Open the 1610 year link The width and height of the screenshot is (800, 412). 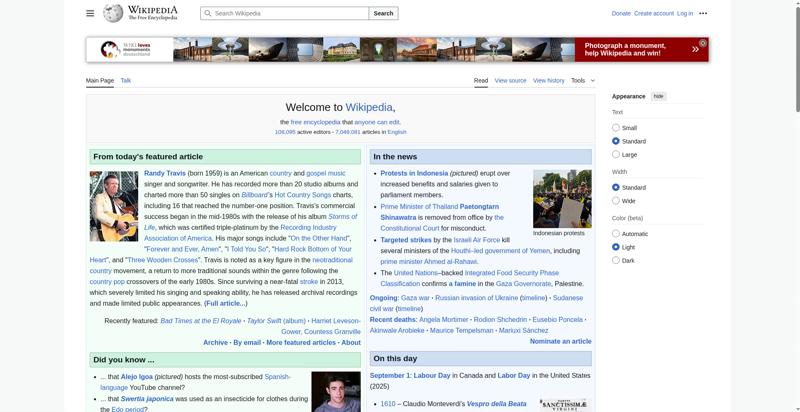(x=388, y=404)
